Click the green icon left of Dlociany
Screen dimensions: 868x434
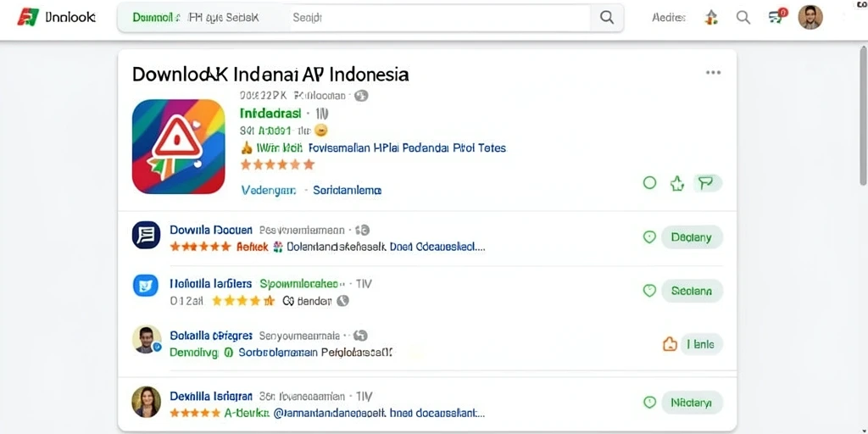click(x=649, y=237)
